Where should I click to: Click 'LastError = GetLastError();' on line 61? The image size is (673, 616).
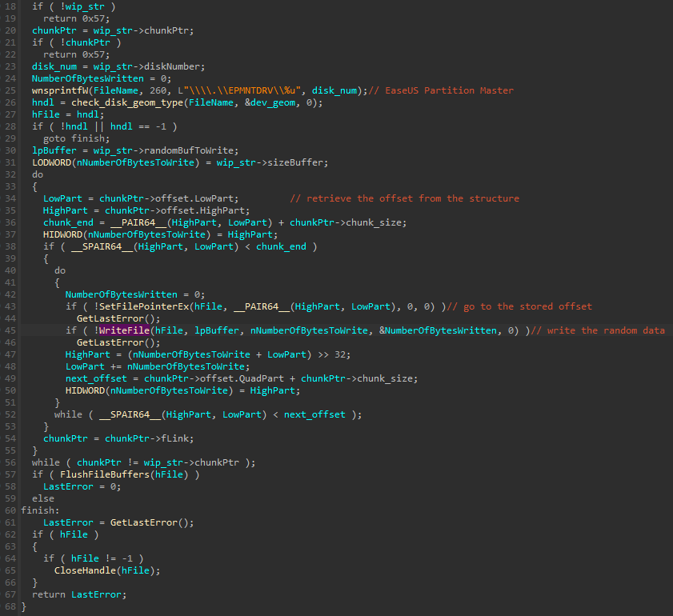click(118, 522)
